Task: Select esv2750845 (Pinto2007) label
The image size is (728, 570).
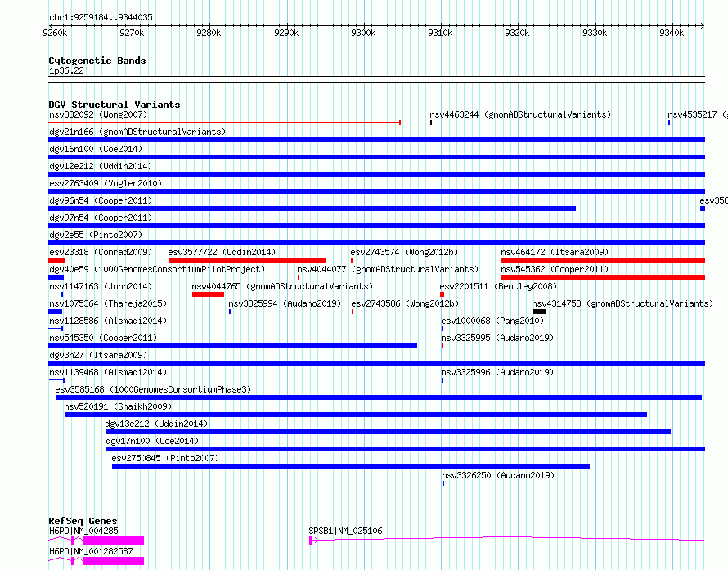Action: (x=165, y=458)
